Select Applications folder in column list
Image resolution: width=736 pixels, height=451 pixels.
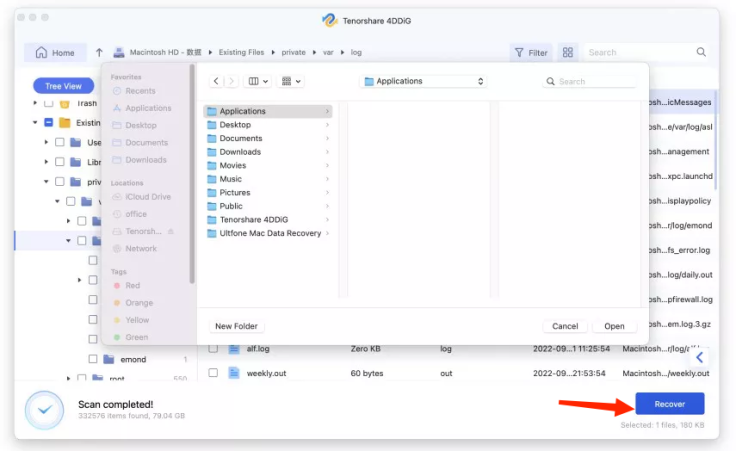268,111
